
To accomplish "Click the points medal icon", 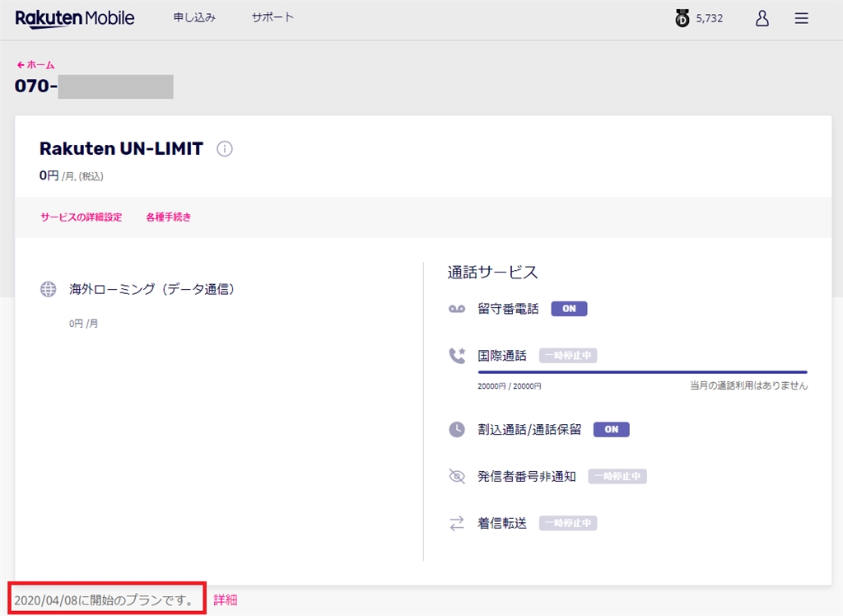I will [x=682, y=18].
